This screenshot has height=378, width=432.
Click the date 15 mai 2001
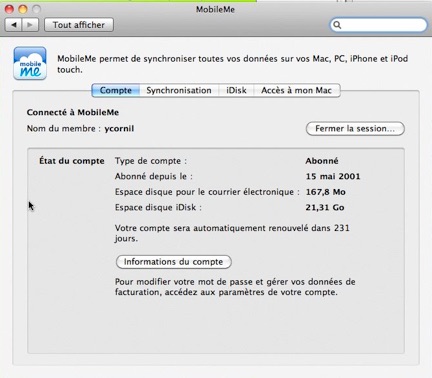tap(333, 176)
